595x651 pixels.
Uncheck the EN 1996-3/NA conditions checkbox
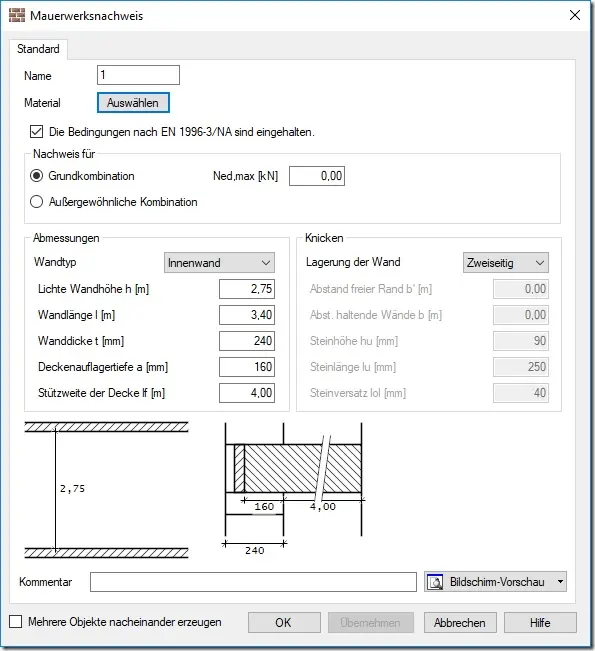37,132
